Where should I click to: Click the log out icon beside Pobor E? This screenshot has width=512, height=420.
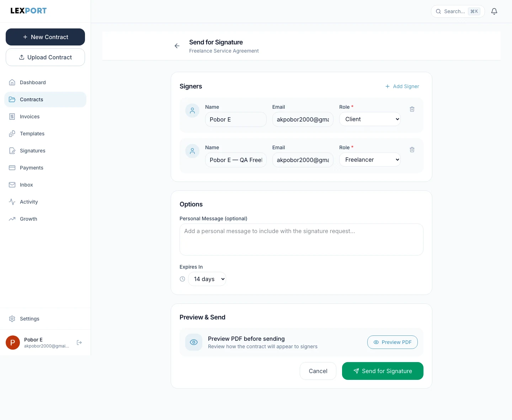click(79, 343)
